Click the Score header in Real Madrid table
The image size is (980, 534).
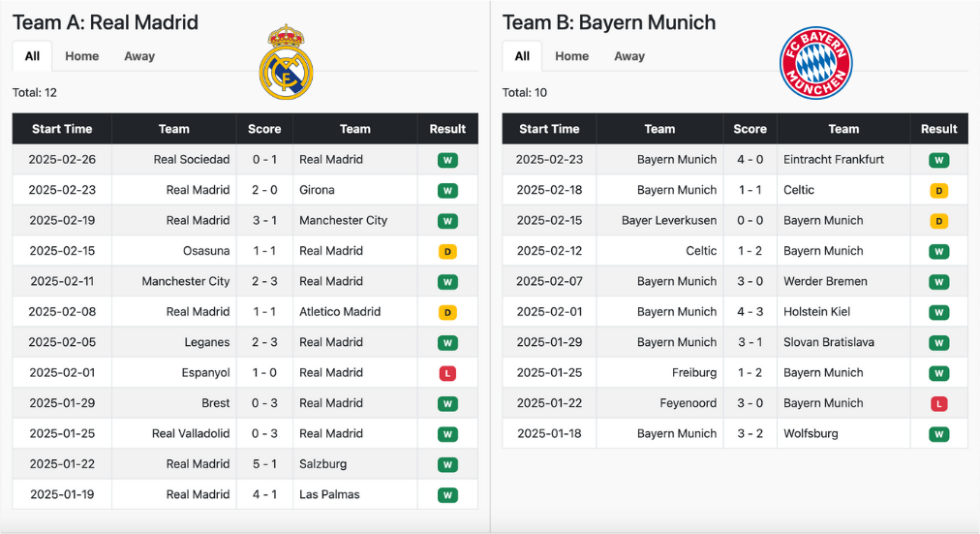264,129
